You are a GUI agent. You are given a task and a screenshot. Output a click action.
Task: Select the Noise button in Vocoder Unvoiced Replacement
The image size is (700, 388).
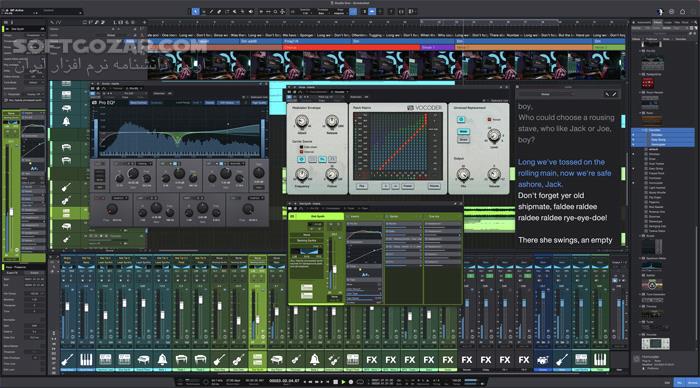(463, 132)
